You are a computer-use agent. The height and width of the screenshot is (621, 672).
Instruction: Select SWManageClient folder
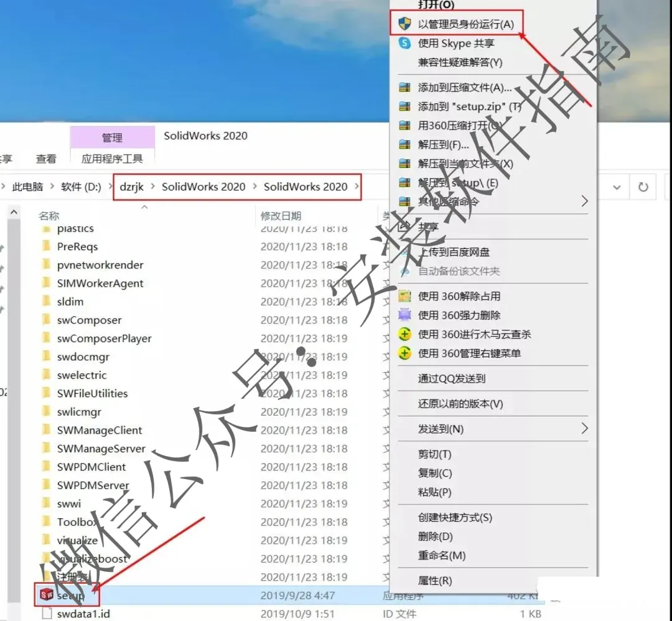[100, 431]
